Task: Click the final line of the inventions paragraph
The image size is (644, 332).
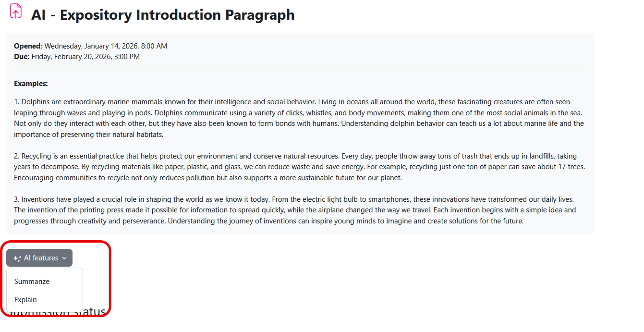Action: pos(268,221)
